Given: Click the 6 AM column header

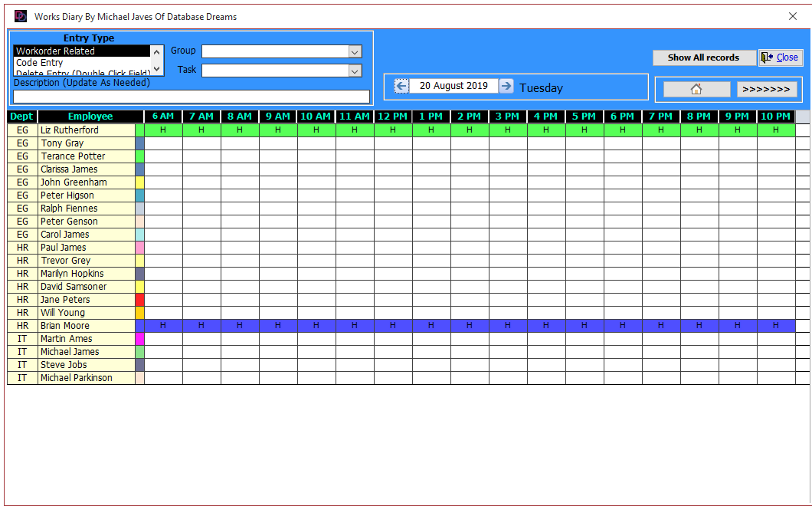Looking at the screenshot, I should [163, 117].
